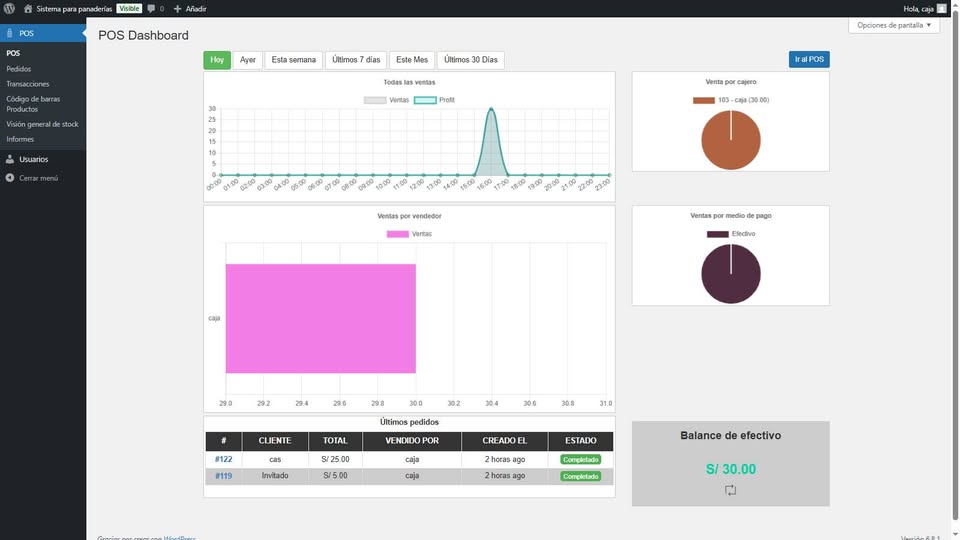This screenshot has width=960, height=540.
Task: Click the ESTADO column header
Action: tap(580, 441)
